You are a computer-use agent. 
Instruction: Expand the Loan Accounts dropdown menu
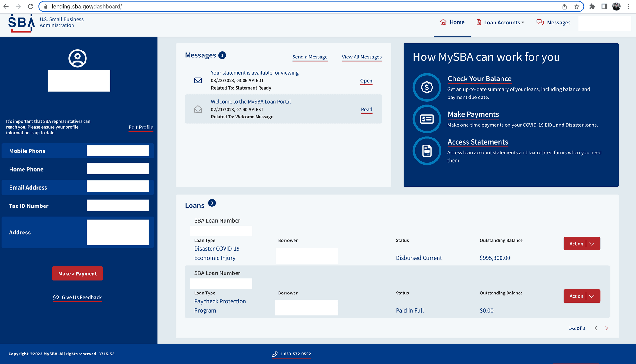pyautogui.click(x=500, y=23)
